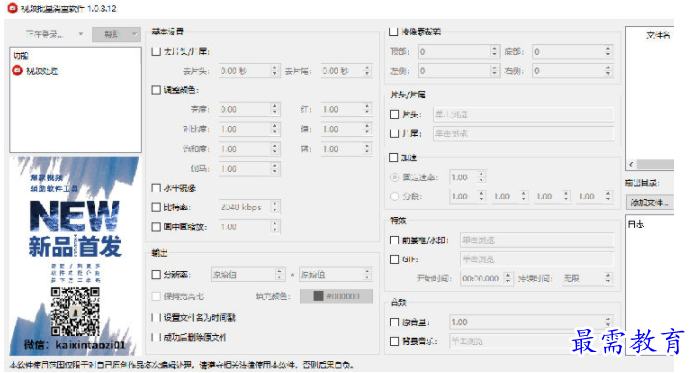Enable the 片头 checkbox
The width and height of the screenshot is (693, 373).
coord(394,114)
